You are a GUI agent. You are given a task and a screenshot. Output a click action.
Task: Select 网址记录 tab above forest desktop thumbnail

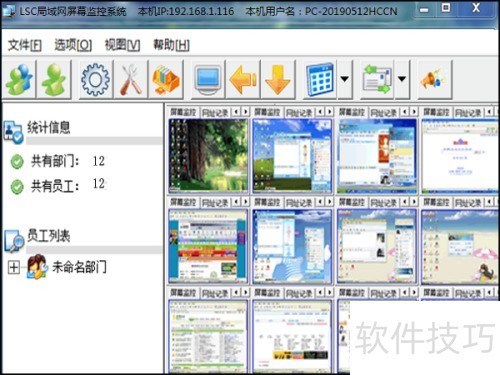(x=215, y=113)
